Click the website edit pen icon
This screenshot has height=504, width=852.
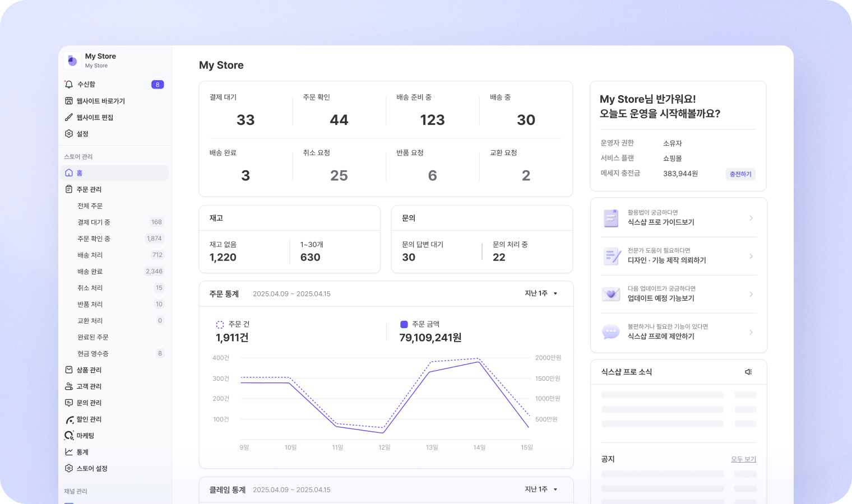point(69,117)
